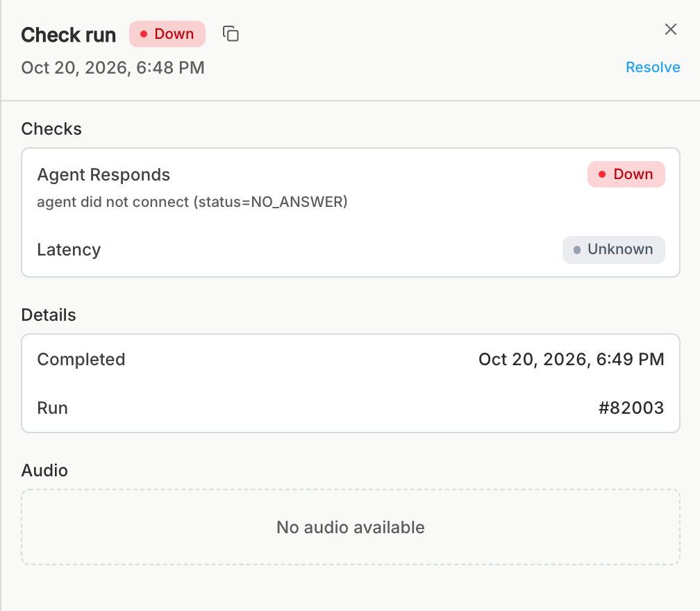Click the Run label
This screenshot has width=700, height=611.
coord(53,408)
